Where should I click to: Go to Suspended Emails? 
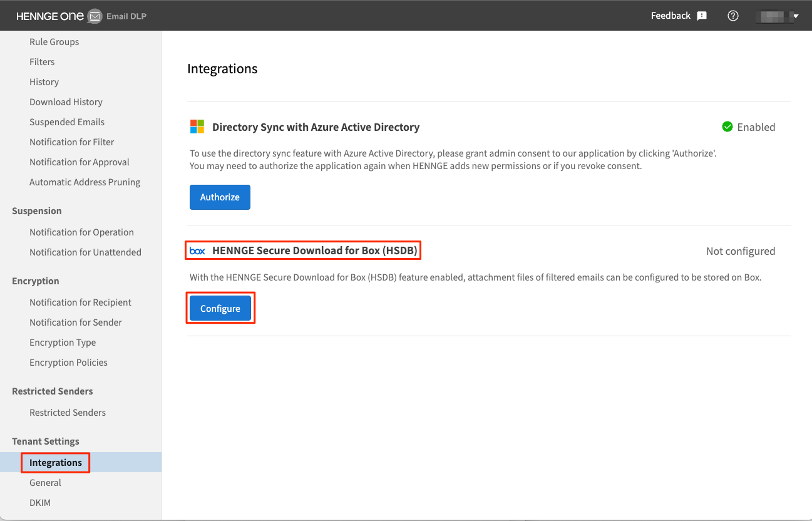(67, 122)
